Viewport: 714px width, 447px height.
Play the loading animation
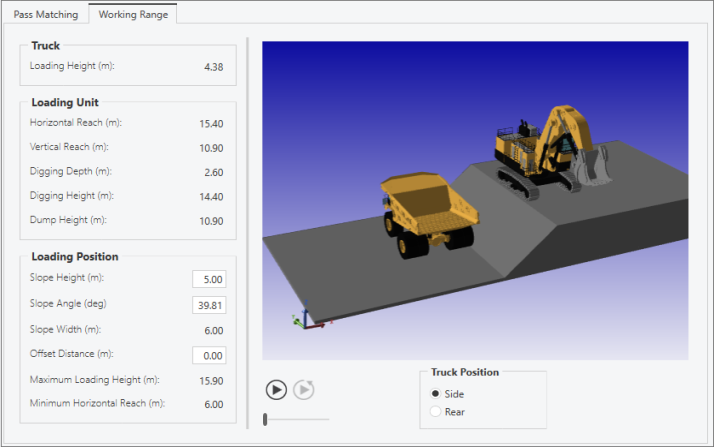click(276, 390)
